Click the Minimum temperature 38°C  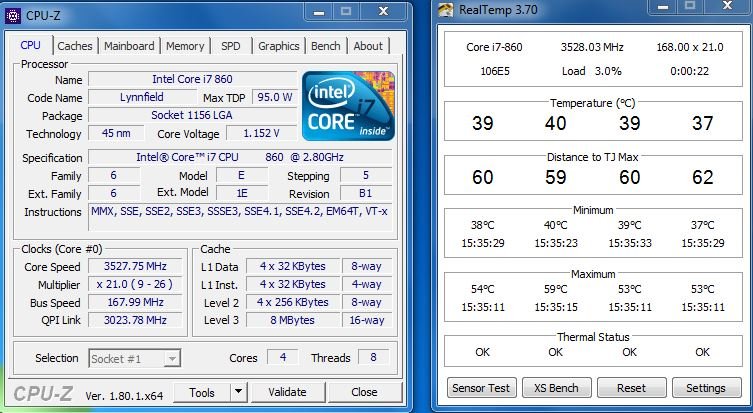pos(483,225)
